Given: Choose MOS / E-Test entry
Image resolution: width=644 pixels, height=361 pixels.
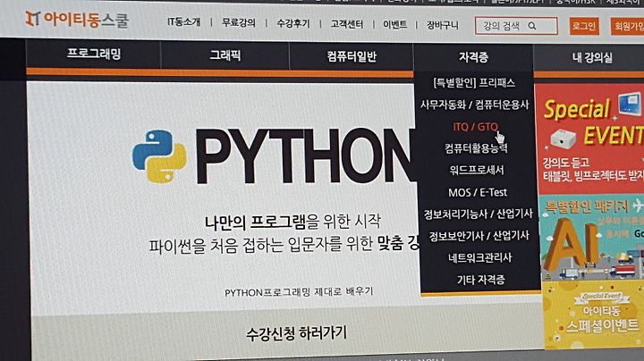Looking at the screenshot, I should point(478,192).
